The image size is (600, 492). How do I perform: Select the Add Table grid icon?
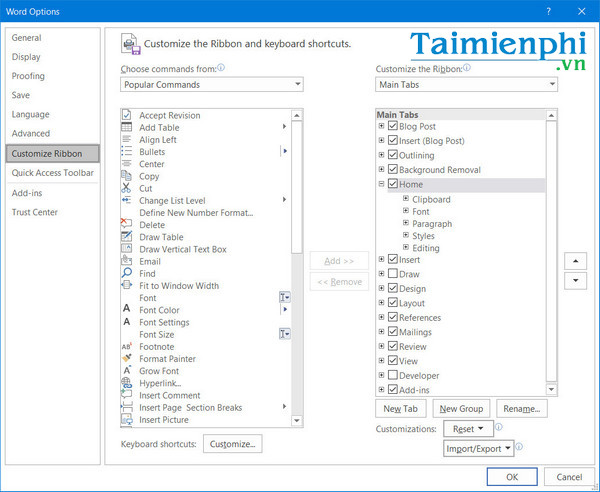point(127,127)
